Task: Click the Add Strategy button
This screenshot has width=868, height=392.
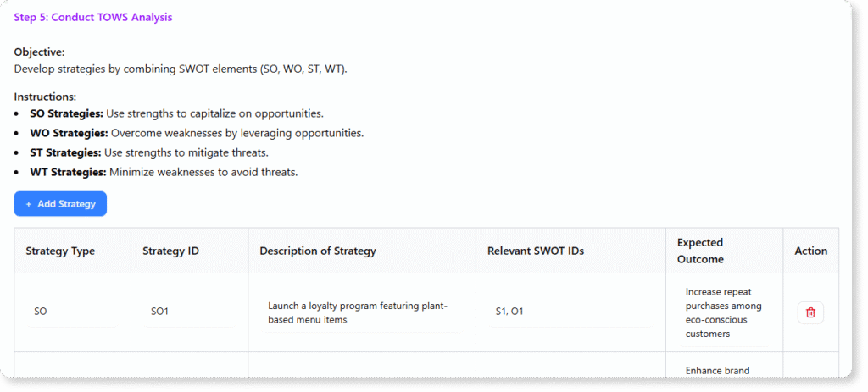Action: click(x=60, y=204)
